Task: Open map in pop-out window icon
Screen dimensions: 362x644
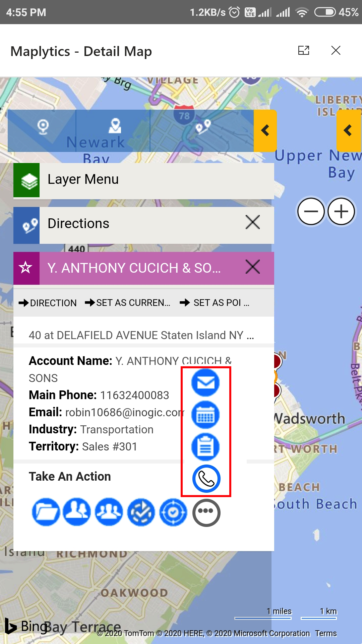Action: [x=304, y=50]
